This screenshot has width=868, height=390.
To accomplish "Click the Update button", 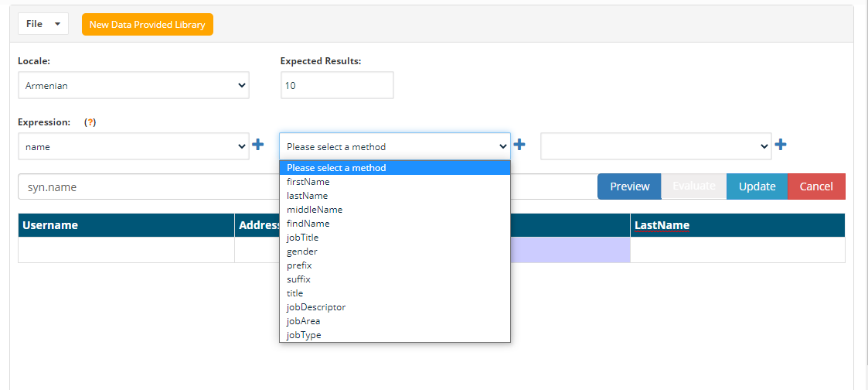I will 757,186.
